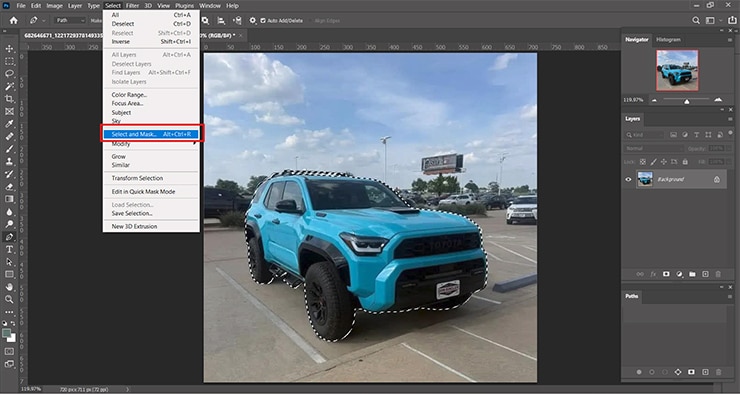Expand the Pen tool preset picker arrow
Viewport: 740px width, 394px height.
click(44, 21)
